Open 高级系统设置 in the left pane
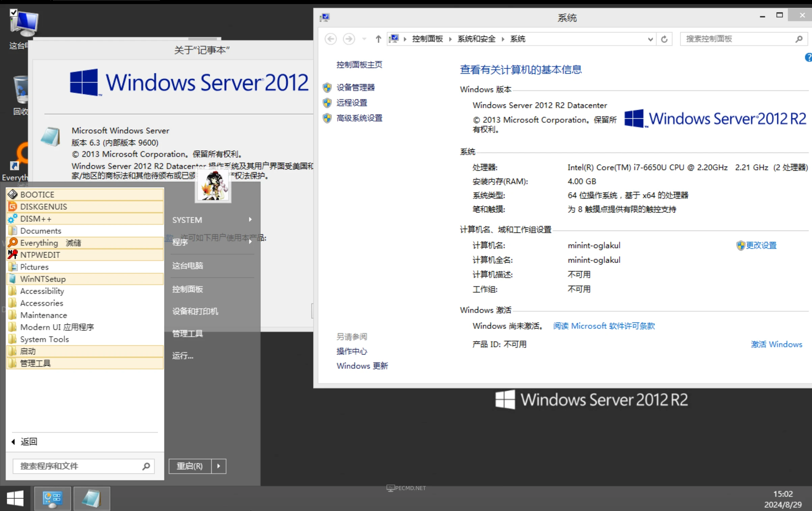This screenshot has height=511, width=812. (x=359, y=118)
